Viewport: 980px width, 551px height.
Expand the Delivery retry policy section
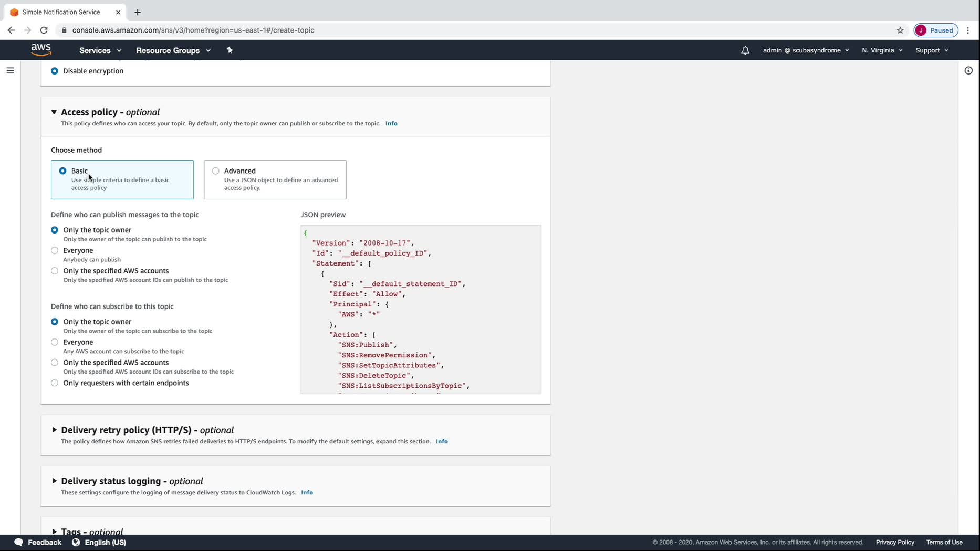[x=54, y=430]
